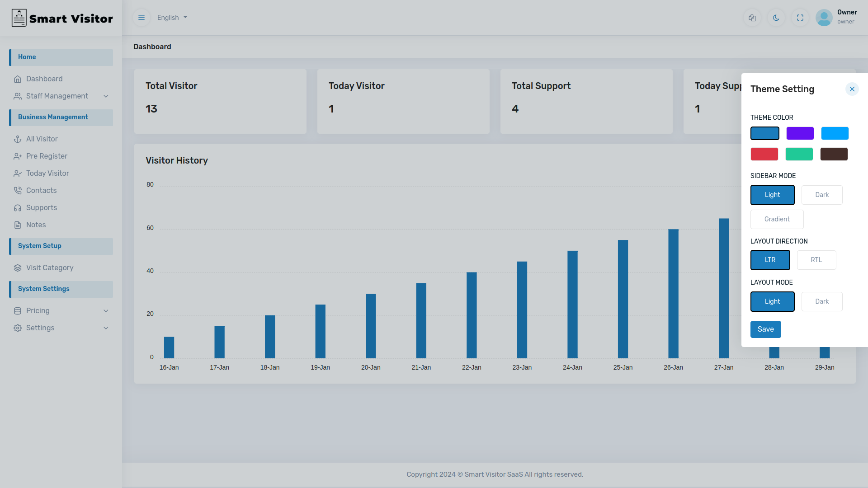
Task: Click the Owner avatar icon
Action: [824, 18]
